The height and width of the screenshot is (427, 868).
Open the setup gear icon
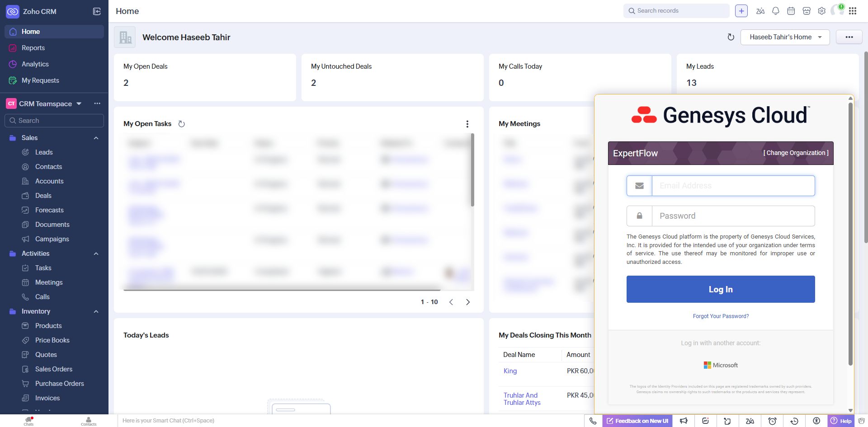pyautogui.click(x=822, y=11)
